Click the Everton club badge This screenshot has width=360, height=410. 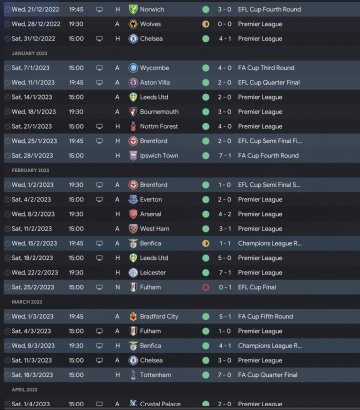133,200
